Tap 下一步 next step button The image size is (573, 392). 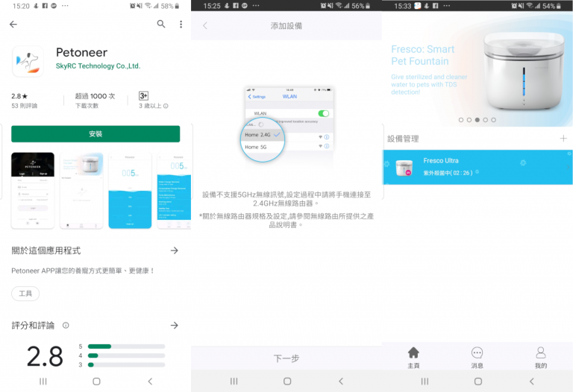point(286,358)
